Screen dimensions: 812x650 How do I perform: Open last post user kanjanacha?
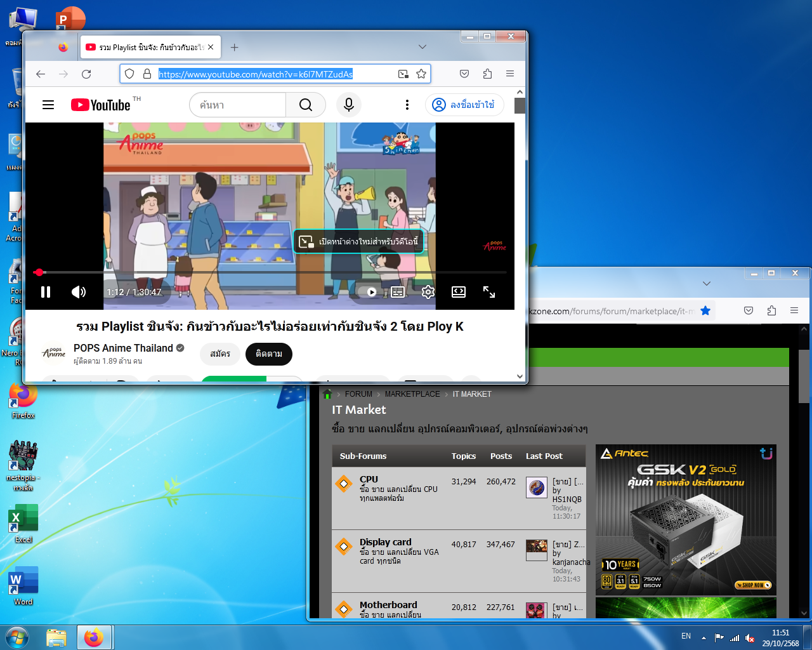click(571, 562)
